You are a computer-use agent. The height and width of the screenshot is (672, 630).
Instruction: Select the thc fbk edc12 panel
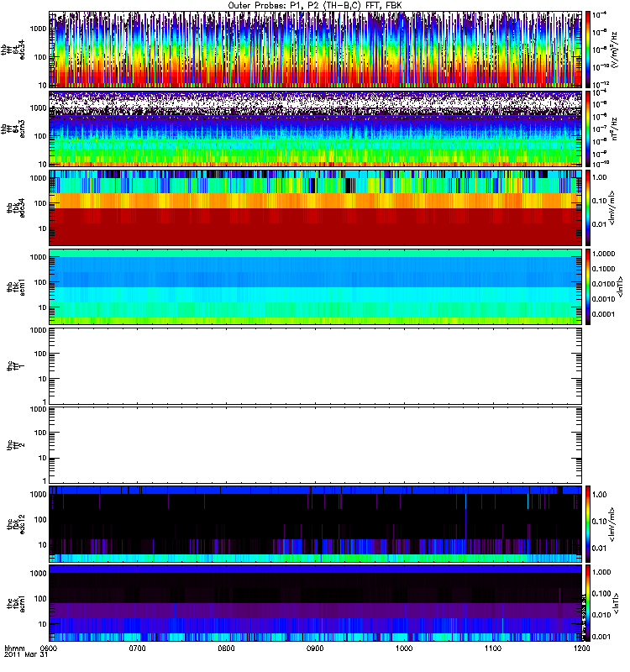[x=315, y=523]
